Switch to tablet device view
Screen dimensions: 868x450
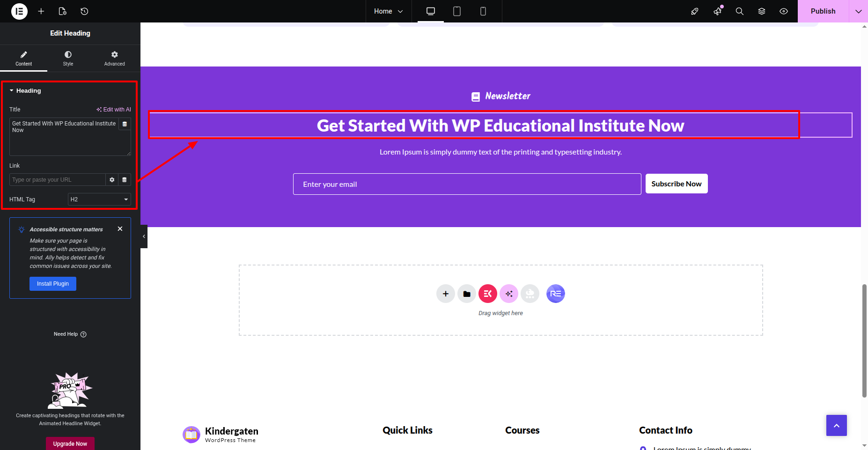point(456,11)
